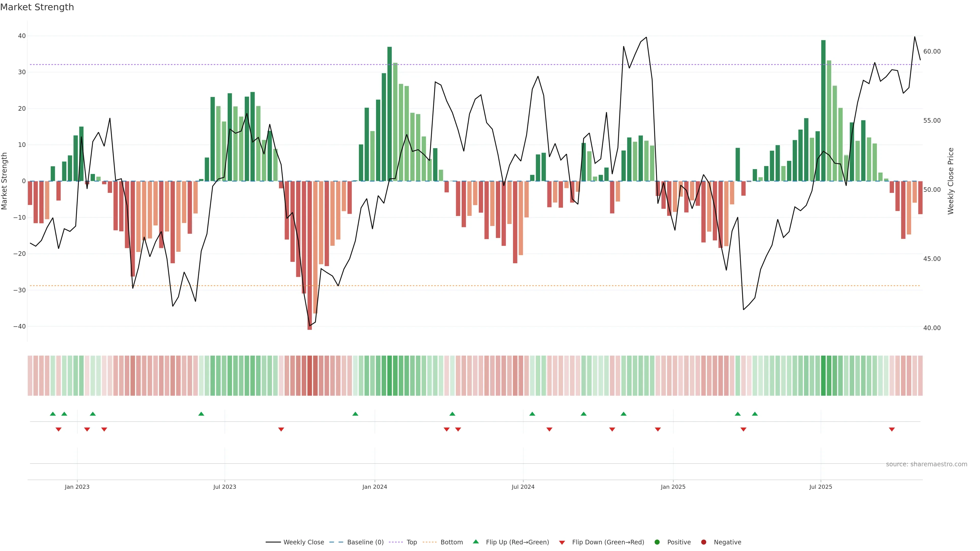Screen dimensions: 980x551
Task: Click the flip-up triangle just after Jul 2024
Action: (x=532, y=414)
